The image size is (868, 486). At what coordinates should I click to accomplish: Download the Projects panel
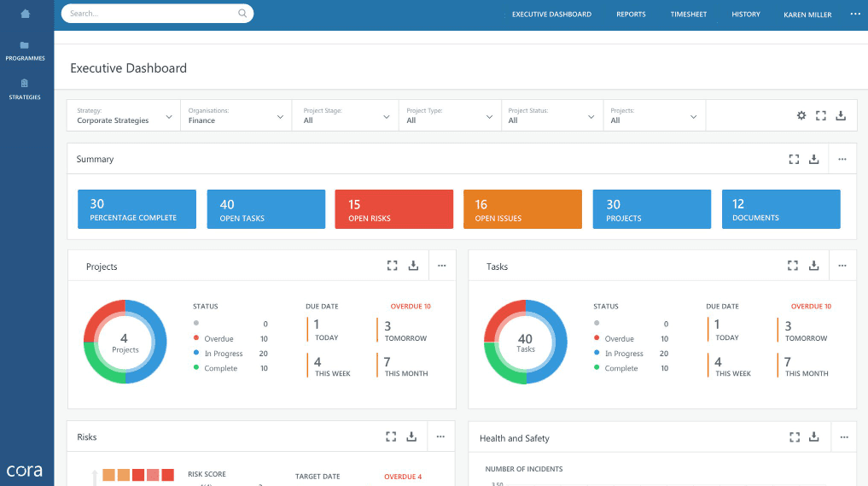click(x=413, y=266)
